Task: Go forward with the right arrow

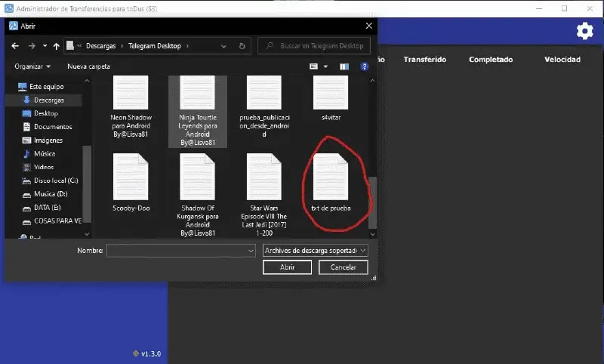Action: pyautogui.click(x=32, y=46)
